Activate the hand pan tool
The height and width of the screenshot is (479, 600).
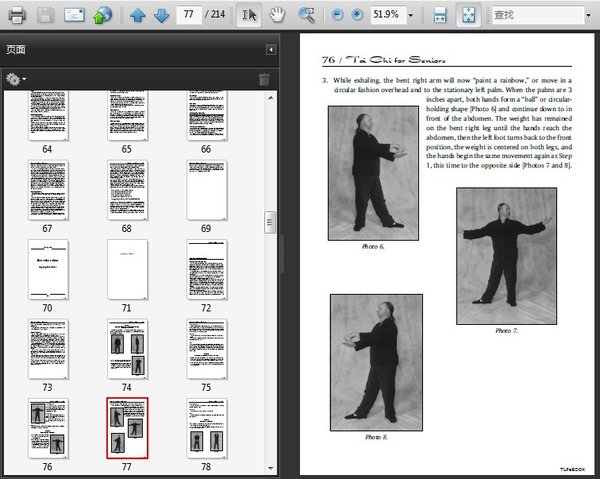[279, 15]
